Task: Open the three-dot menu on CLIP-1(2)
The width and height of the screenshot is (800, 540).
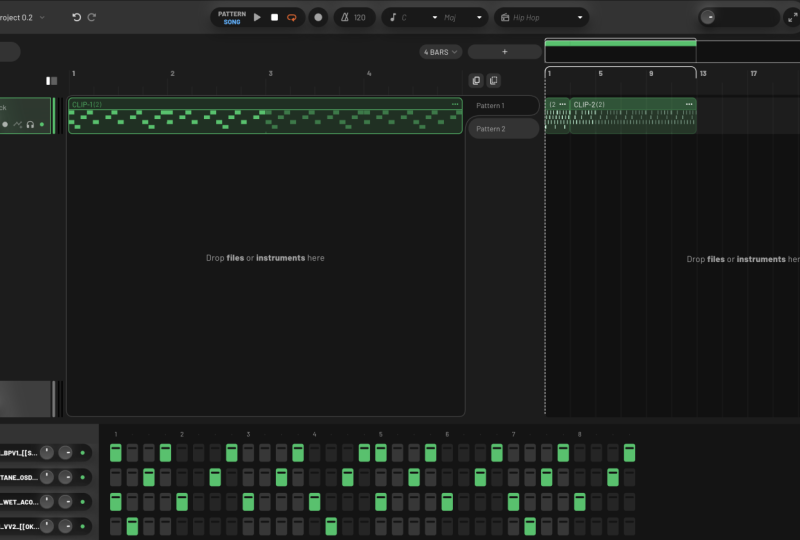Action: point(455,104)
